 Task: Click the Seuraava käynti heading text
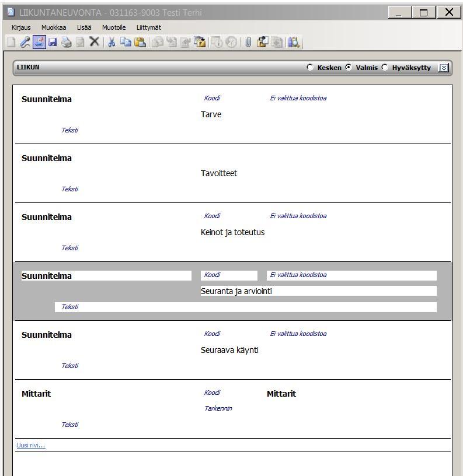click(x=229, y=350)
